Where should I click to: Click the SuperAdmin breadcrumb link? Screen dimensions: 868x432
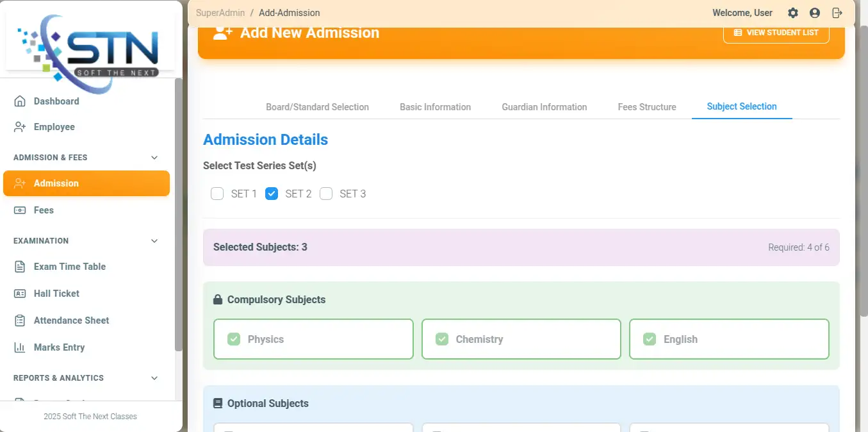coord(220,13)
